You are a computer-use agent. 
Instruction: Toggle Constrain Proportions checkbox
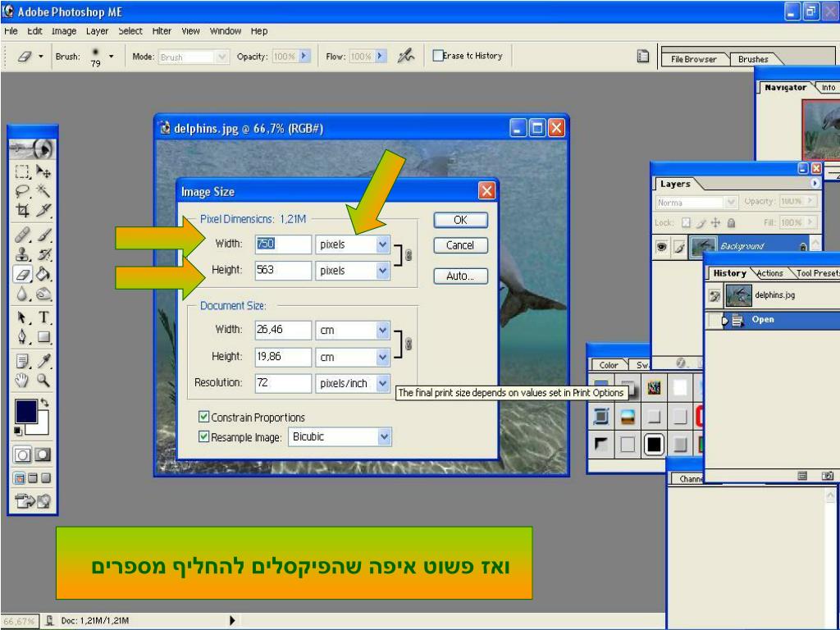[203, 417]
